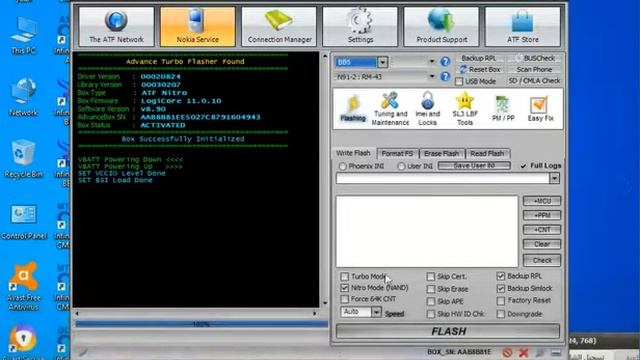The height and width of the screenshot is (360, 640).
Task: Open Network desktop icon
Action: 23,97
